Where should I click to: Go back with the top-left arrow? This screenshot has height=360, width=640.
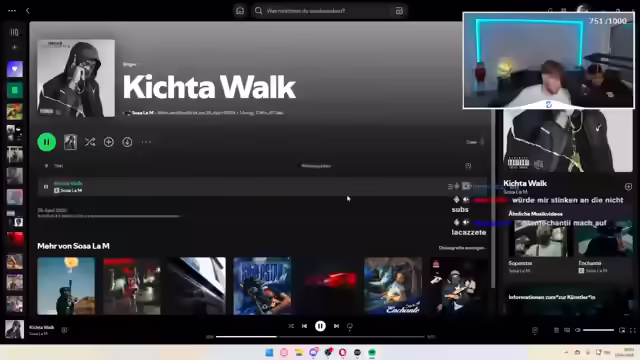point(28,11)
